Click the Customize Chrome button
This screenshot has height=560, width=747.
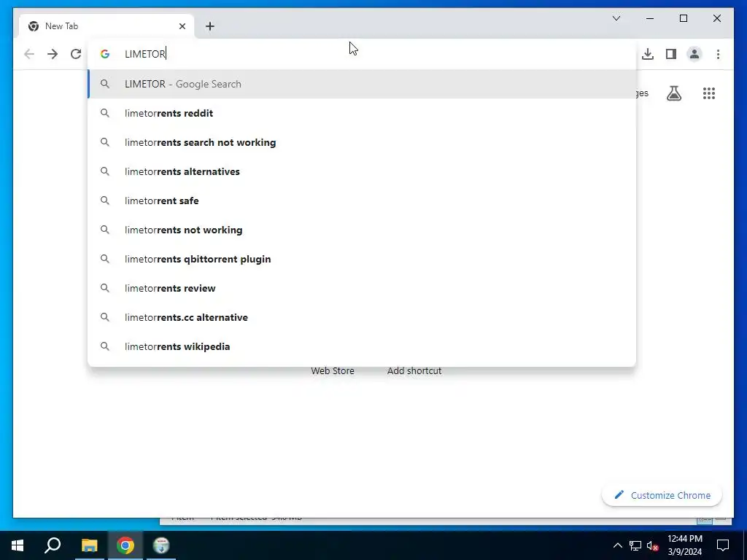tap(662, 495)
